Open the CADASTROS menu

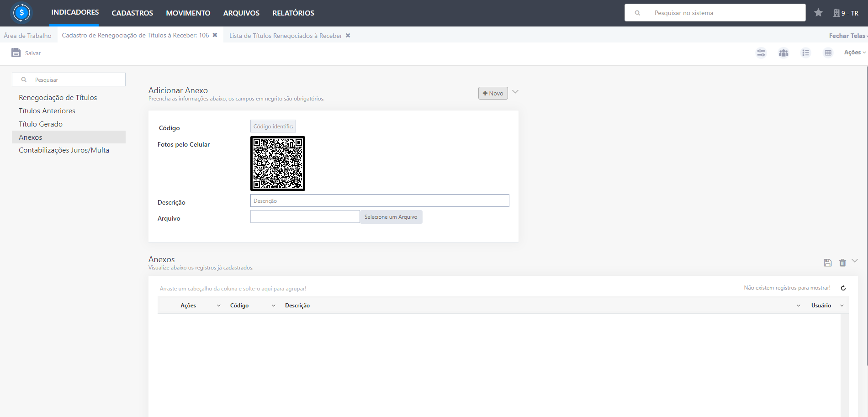[x=132, y=13]
